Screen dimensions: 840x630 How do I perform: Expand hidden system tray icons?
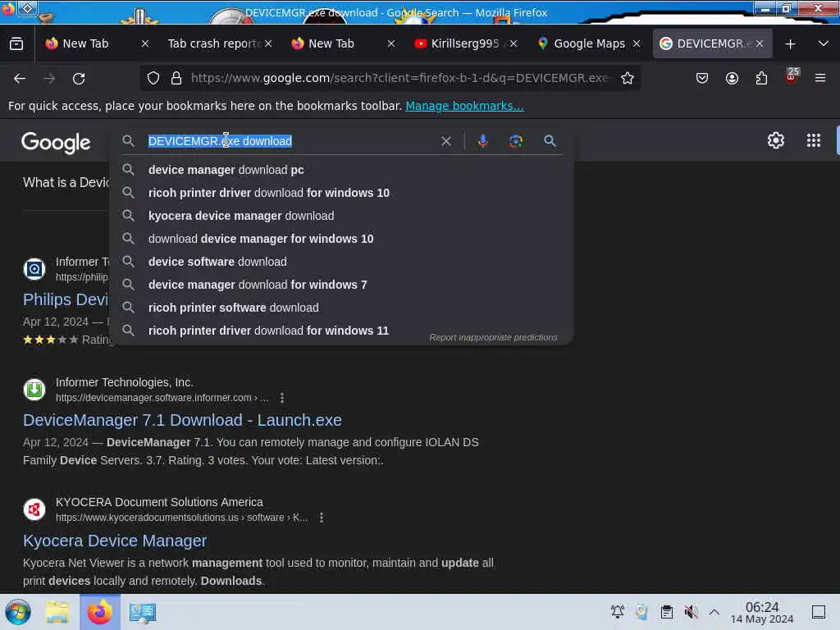click(x=714, y=612)
